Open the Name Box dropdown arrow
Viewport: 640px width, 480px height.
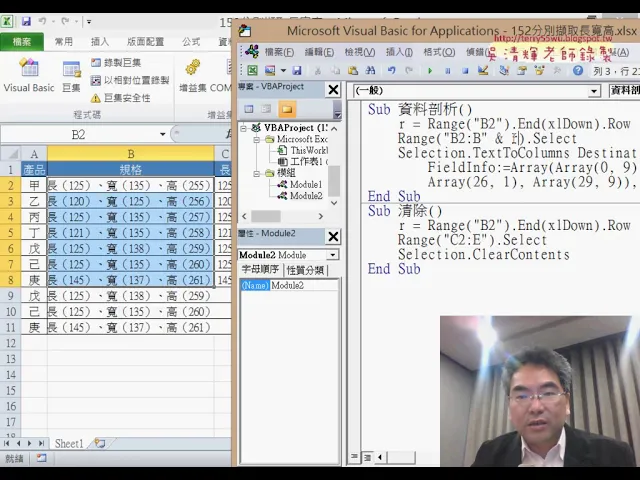pyautogui.click(x=162, y=134)
